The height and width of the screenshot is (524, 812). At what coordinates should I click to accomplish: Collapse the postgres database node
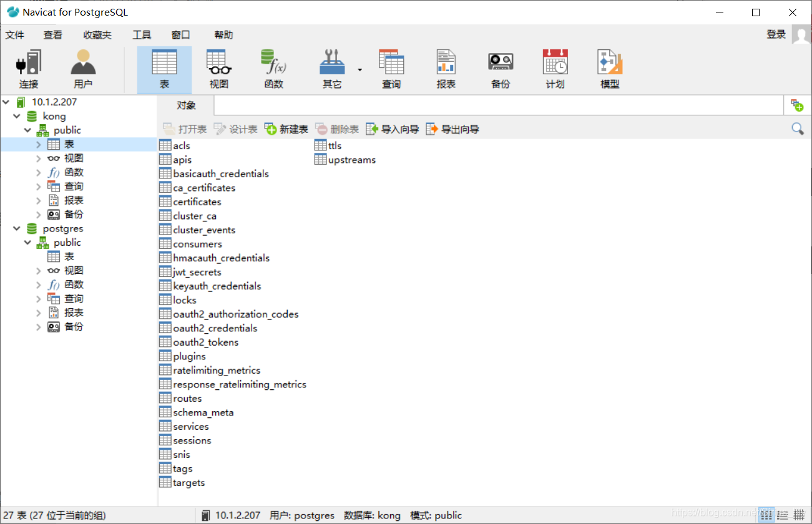[x=16, y=228]
